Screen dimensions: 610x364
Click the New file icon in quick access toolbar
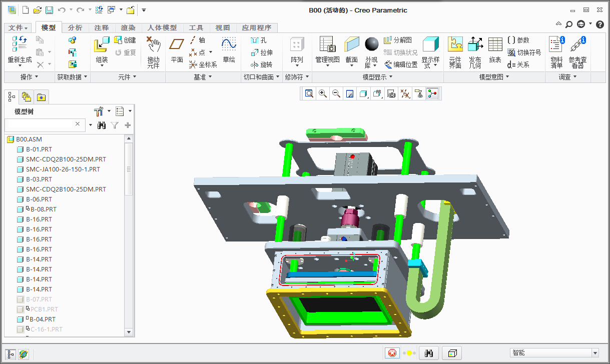[26, 10]
